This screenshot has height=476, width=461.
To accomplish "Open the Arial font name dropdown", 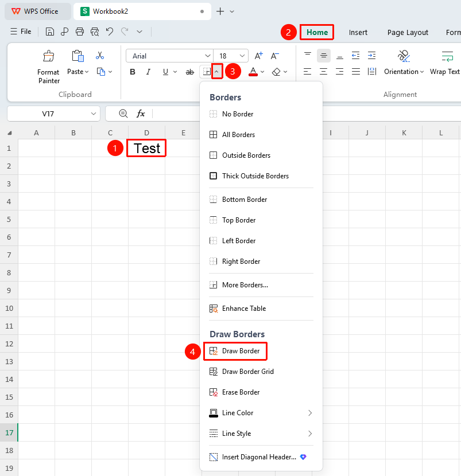I will [x=208, y=56].
